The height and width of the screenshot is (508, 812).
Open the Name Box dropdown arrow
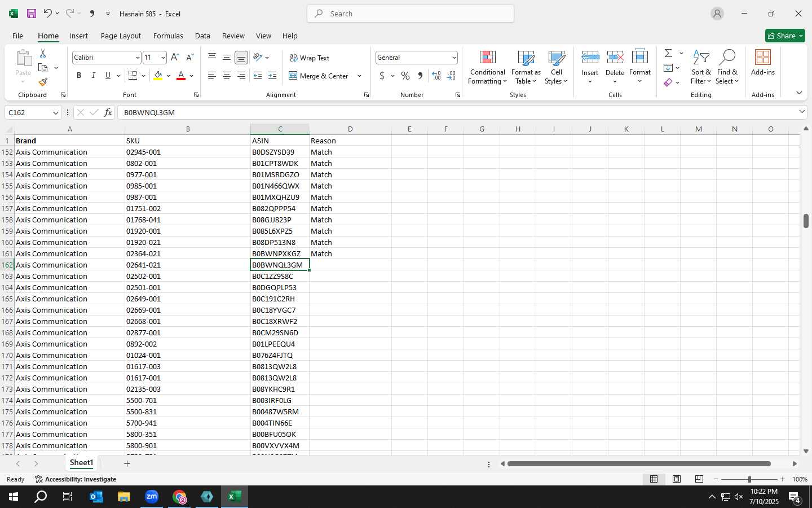click(x=55, y=113)
